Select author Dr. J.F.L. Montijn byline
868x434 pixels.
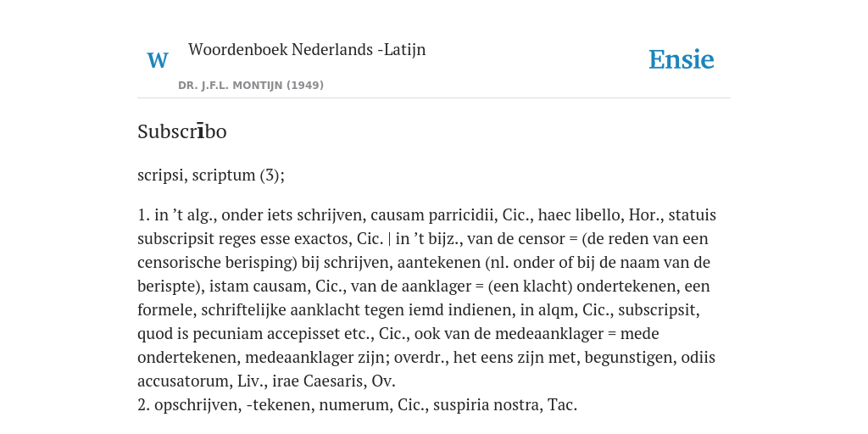[251, 86]
